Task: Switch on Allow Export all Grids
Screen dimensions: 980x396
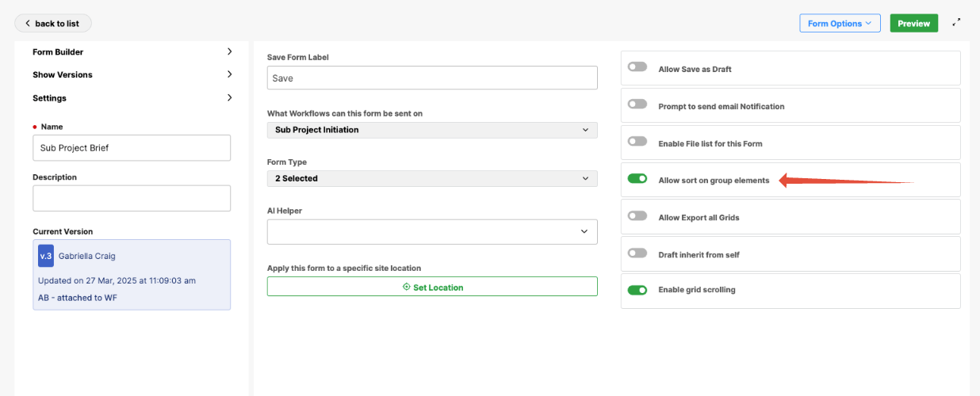Action: (x=637, y=216)
